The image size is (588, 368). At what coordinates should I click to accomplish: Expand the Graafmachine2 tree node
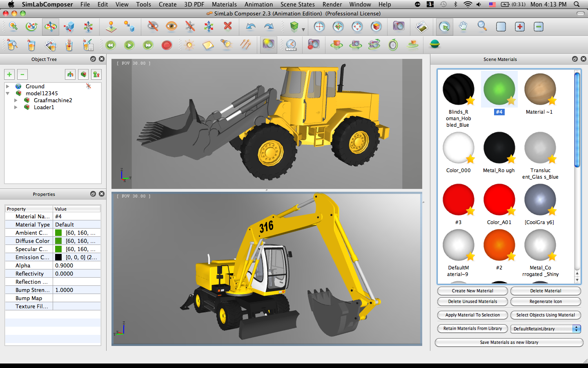point(16,100)
